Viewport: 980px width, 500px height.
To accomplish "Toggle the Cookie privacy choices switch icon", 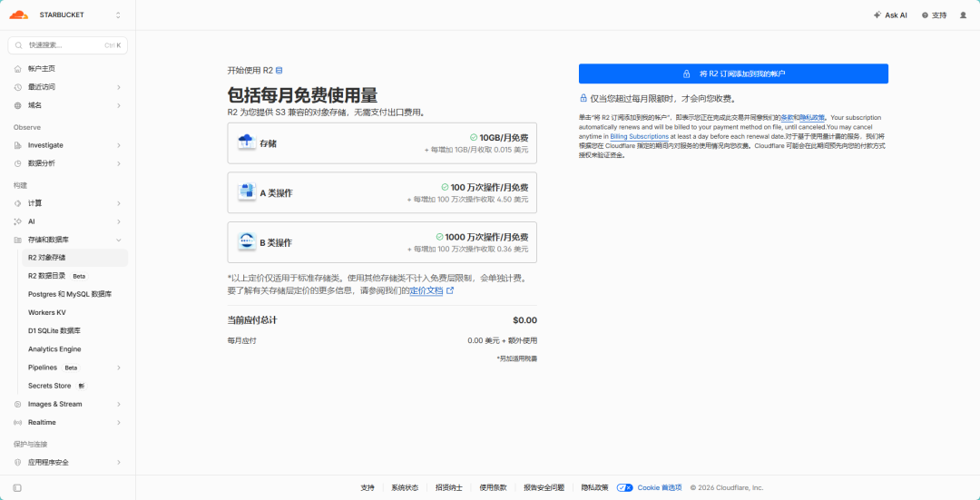I will [x=624, y=487].
